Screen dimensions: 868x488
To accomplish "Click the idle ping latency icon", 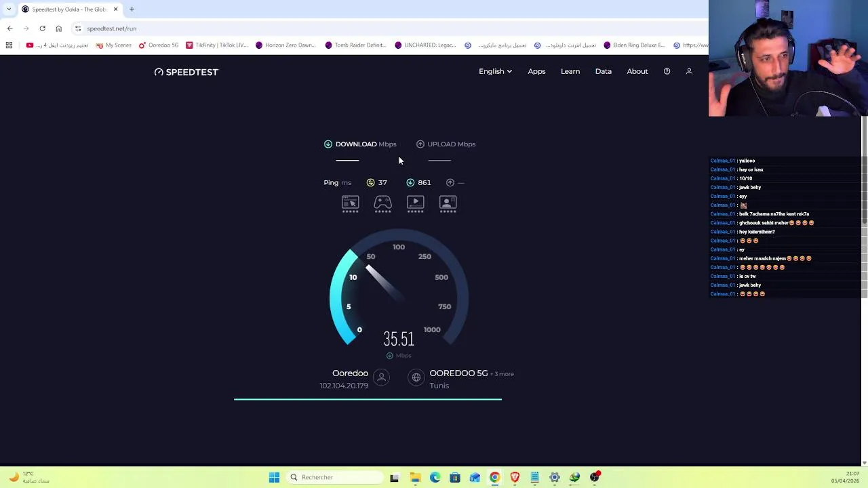I will coord(370,182).
